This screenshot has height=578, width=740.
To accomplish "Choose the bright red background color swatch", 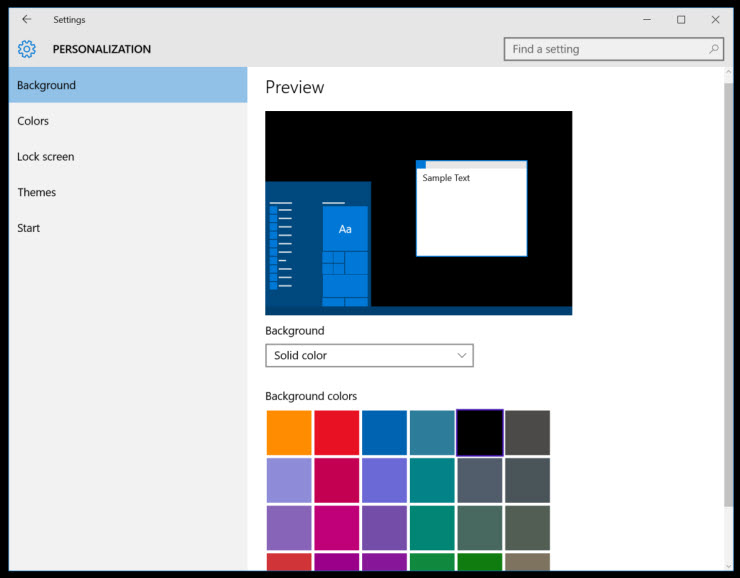I will pyautogui.click(x=337, y=433).
